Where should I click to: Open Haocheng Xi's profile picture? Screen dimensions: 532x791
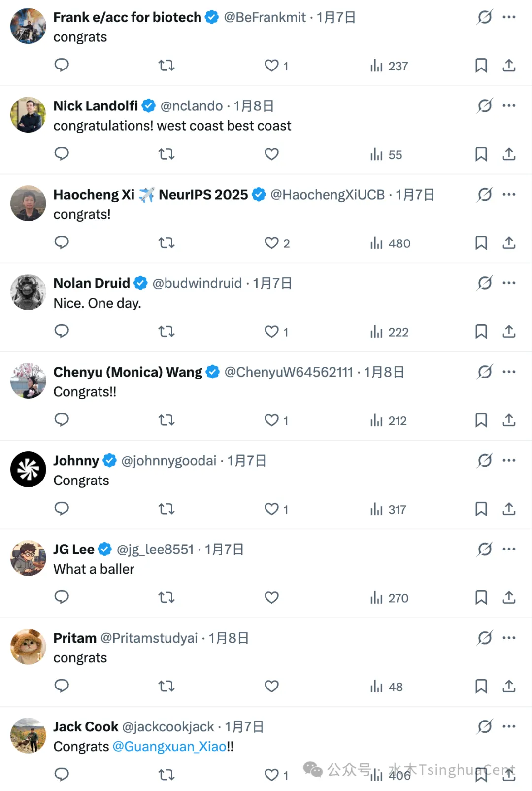[28, 204]
